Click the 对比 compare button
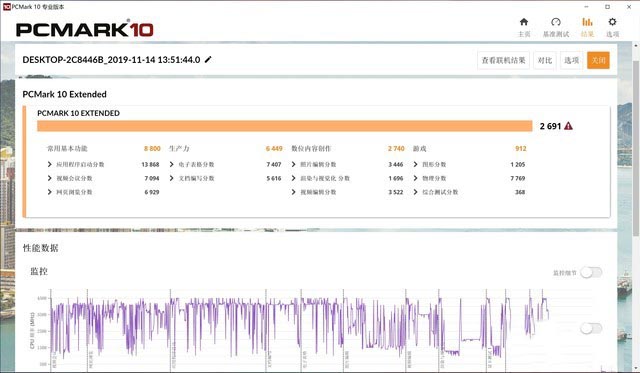 click(x=545, y=60)
